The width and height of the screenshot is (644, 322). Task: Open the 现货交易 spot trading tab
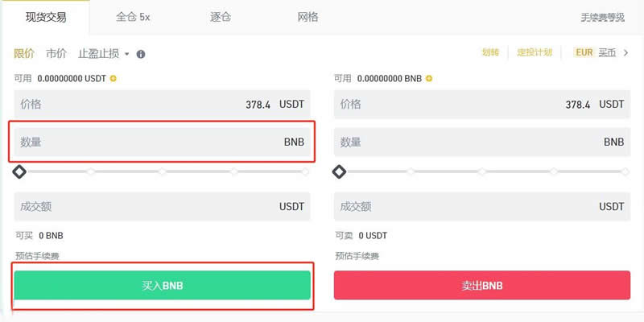point(46,17)
